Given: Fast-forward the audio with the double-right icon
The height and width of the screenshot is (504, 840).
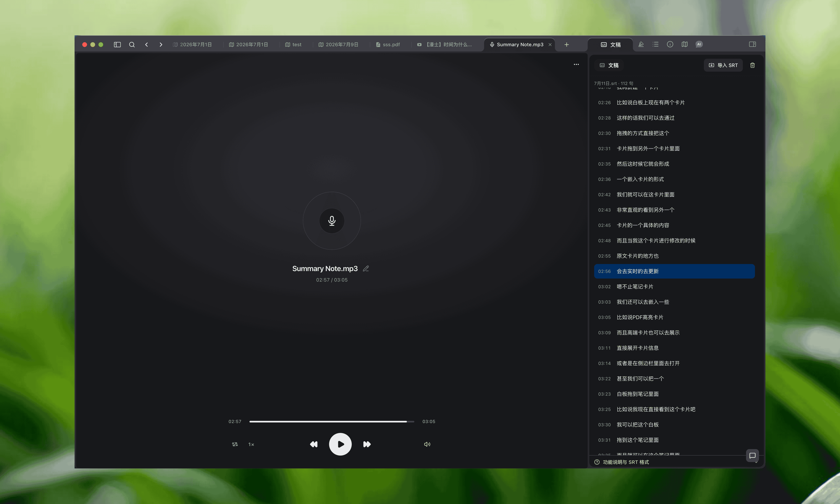Looking at the screenshot, I should (x=367, y=444).
